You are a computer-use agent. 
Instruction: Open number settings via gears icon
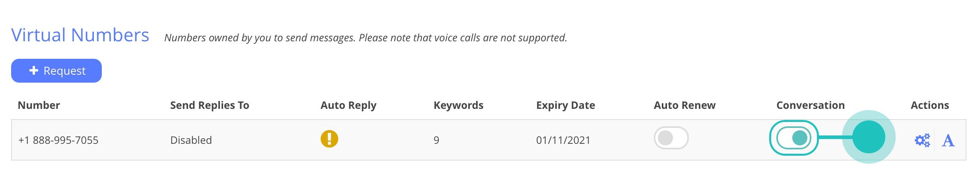[922, 140]
